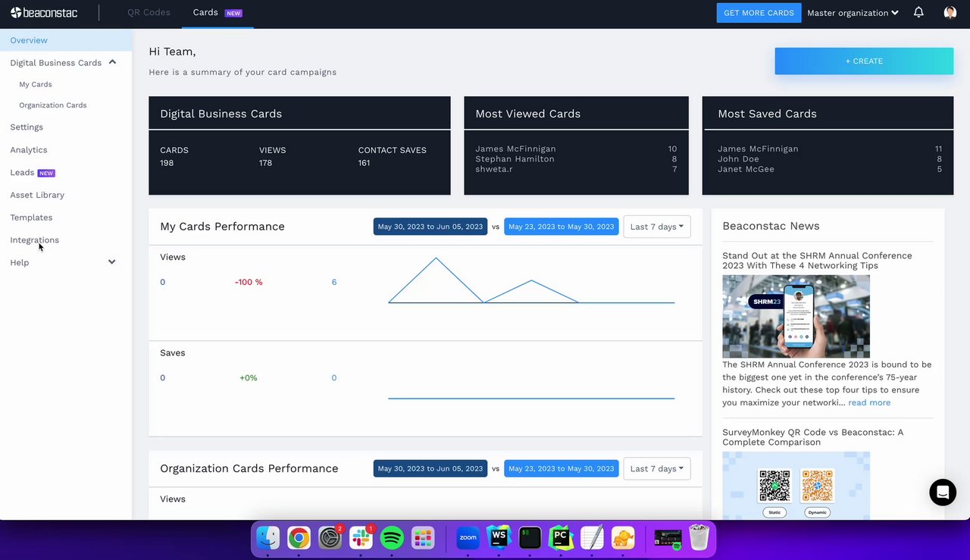
Task: Click the +0% saves change value
Action: (x=249, y=377)
